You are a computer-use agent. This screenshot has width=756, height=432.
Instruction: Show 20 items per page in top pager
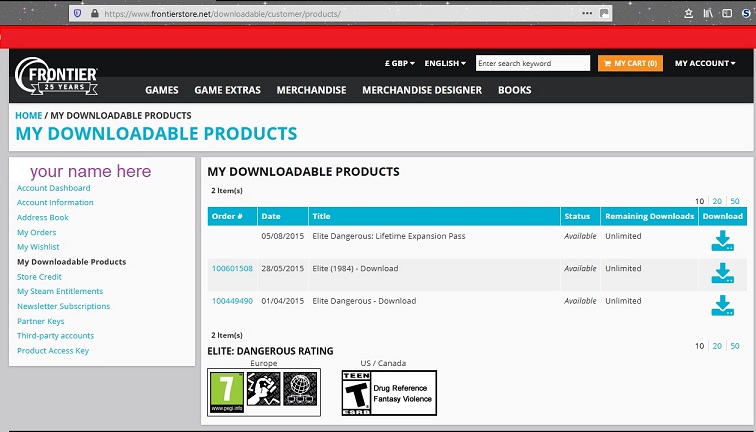tap(717, 201)
